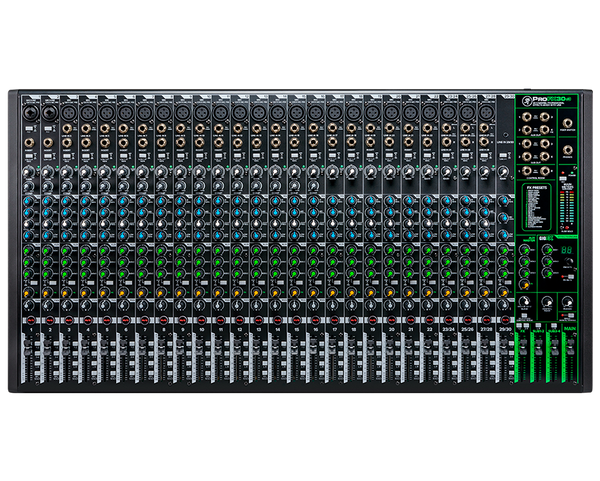Select the channel 20 gain knob

point(390,172)
